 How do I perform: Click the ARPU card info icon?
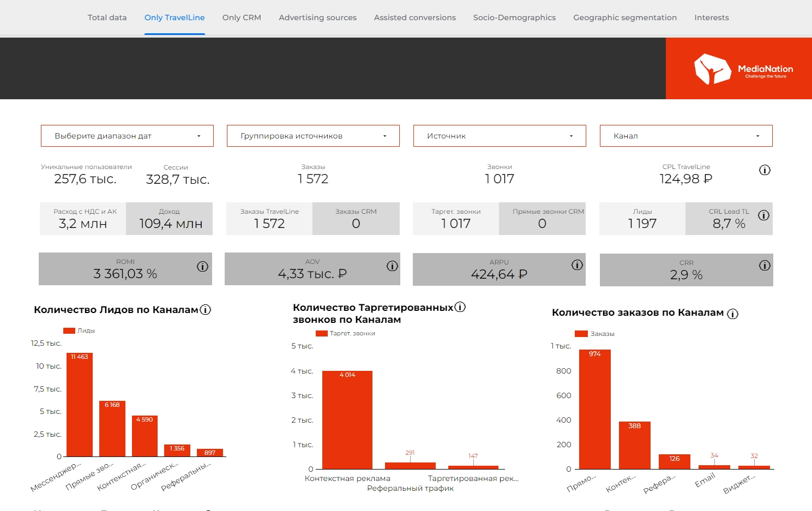tap(577, 265)
